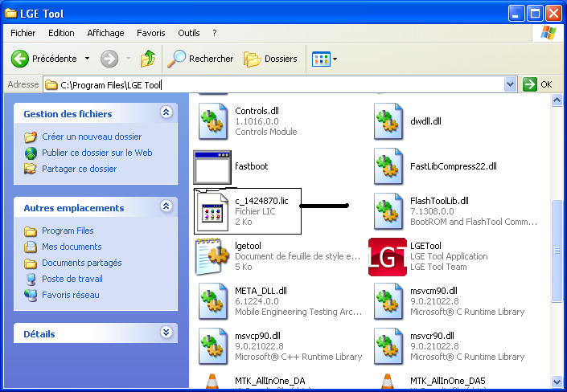Viewport: 567px width, 392px height.
Task: Click the Créer un nouveau dossier folder icon
Action: pos(31,137)
